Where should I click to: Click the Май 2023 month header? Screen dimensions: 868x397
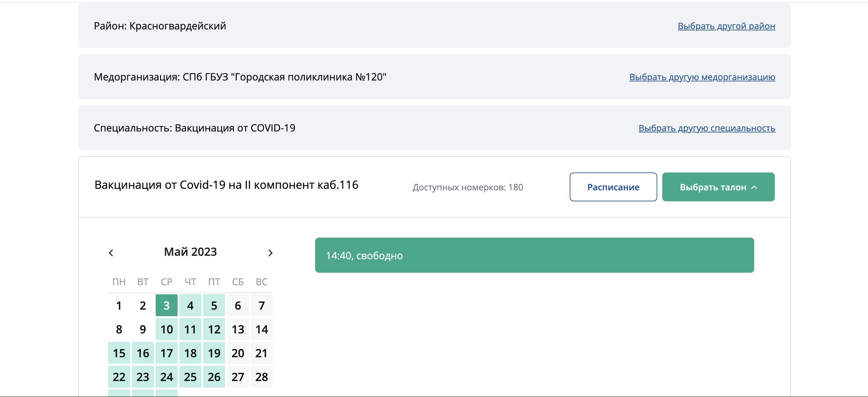point(190,252)
